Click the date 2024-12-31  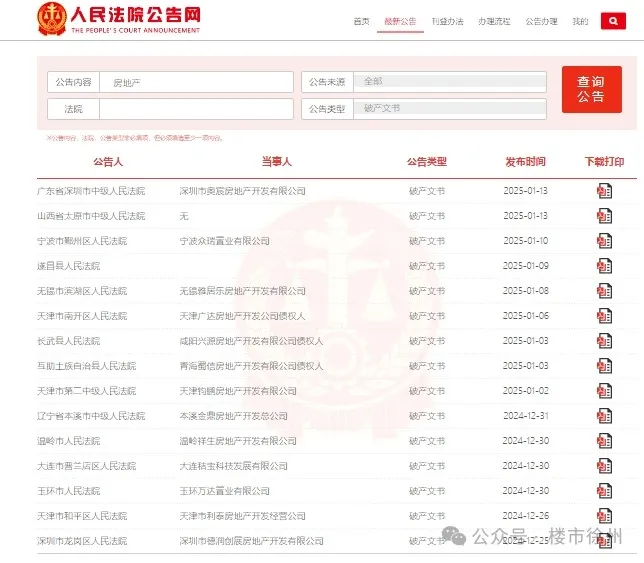point(526,416)
